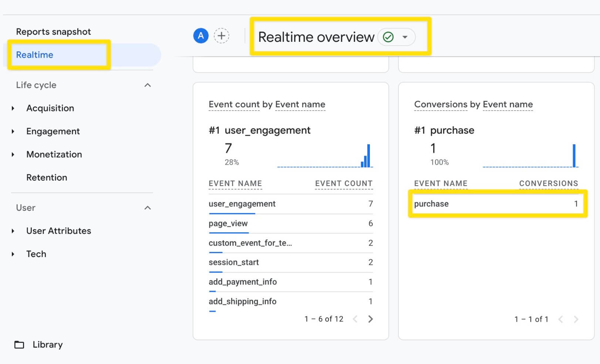Click the purchase conversion row
600x364 pixels.
(x=496, y=204)
